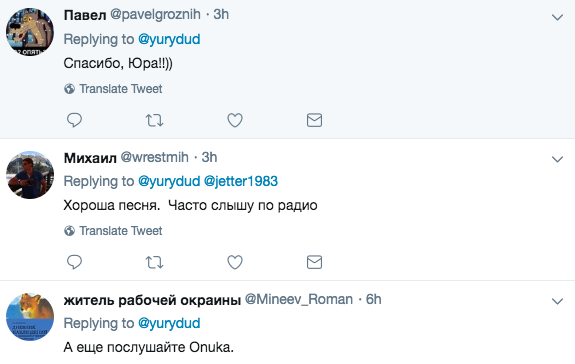Open the fox avatar of житель рабочей окраины
575x364 pixels.
pyautogui.click(x=30, y=317)
